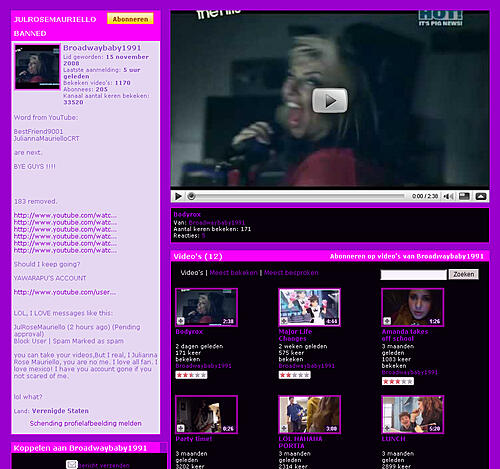Open the last youtube.com/watc... link
The width and height of the screenshot is (500, 469).
coord(65,250)
